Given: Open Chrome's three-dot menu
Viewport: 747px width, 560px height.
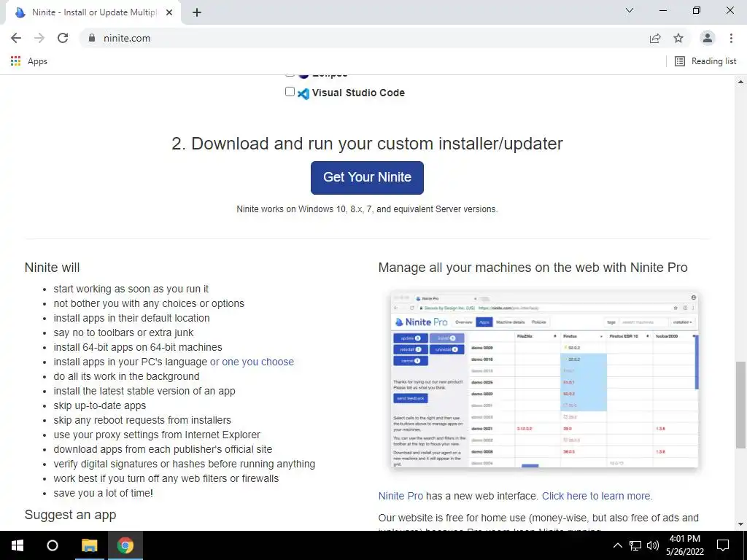Looking at the screenshot, I should click(731, 38).
